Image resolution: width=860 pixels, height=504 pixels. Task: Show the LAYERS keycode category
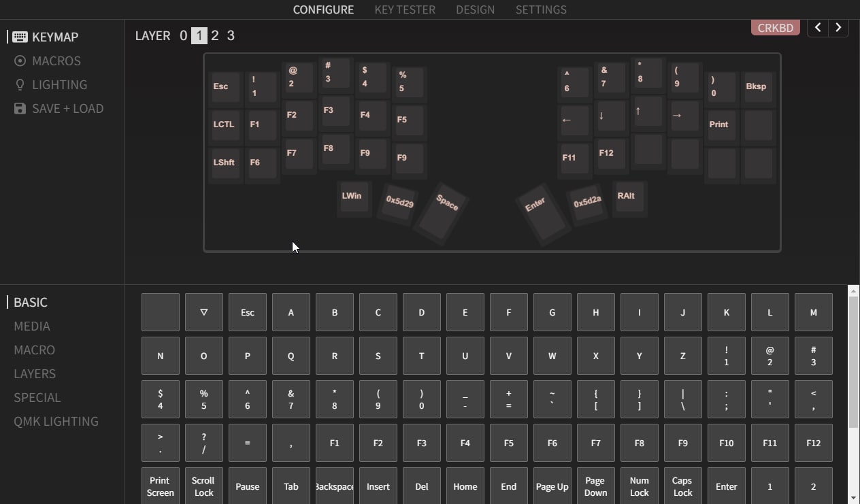tap(35, 373)
